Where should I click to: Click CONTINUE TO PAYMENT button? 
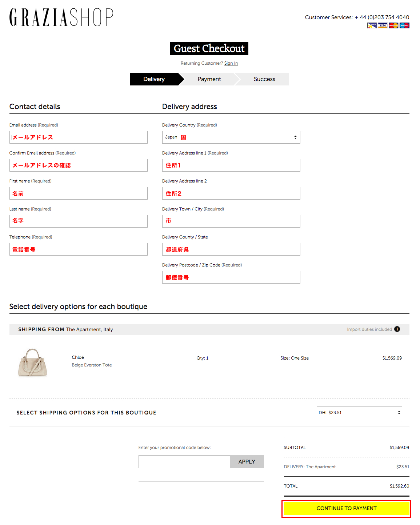347,509
